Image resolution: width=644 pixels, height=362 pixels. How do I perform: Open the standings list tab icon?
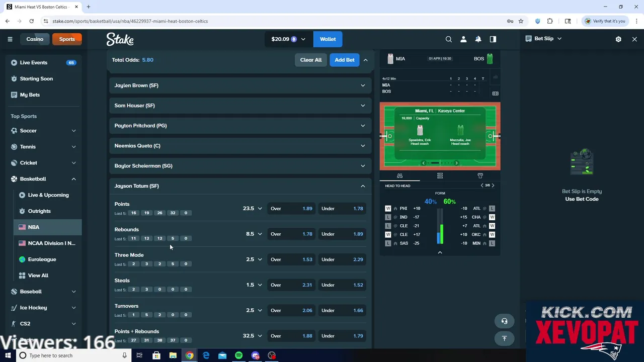point(440,175)
